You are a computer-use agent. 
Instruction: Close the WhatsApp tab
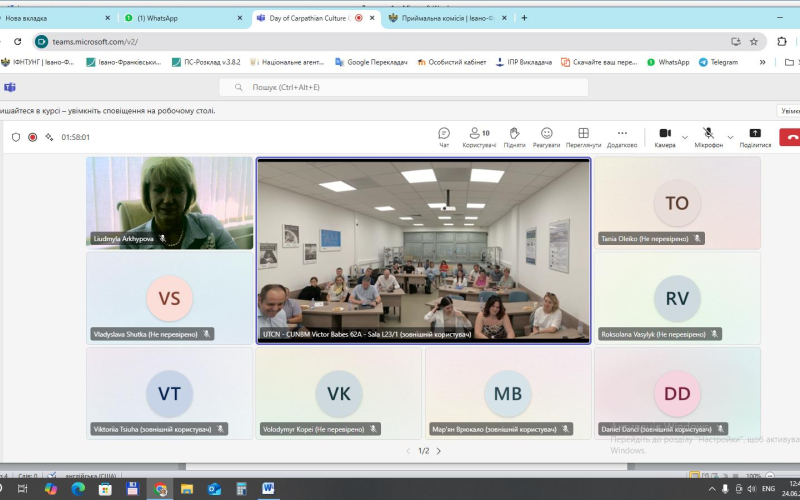(240, 18)
